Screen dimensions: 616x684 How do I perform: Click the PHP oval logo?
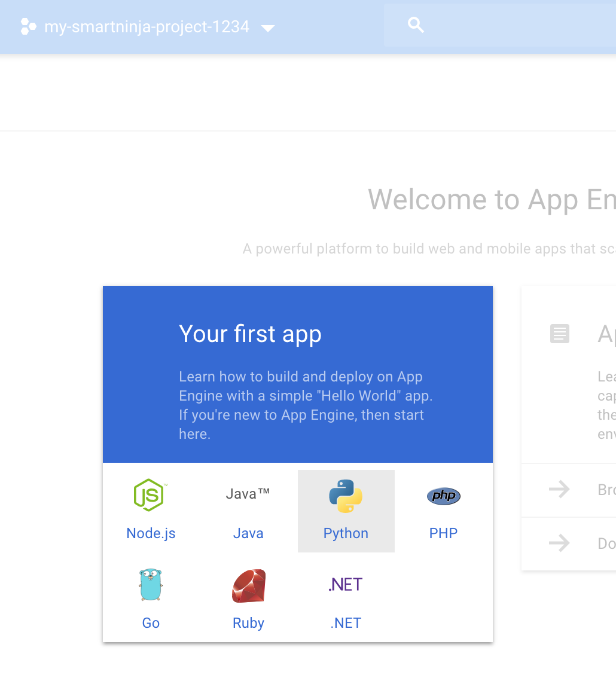[x=444, y=496]
